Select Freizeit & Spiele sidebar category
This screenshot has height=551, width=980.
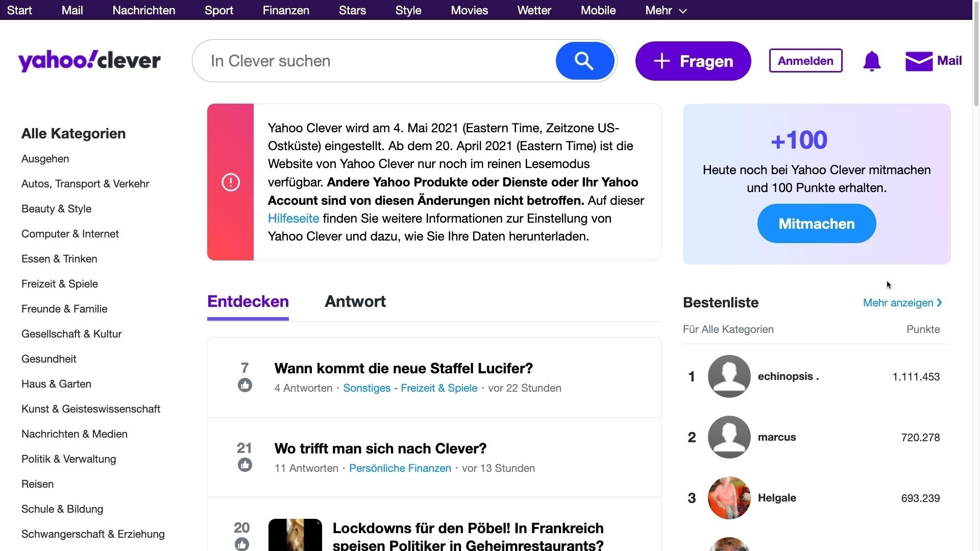(60, 284)
